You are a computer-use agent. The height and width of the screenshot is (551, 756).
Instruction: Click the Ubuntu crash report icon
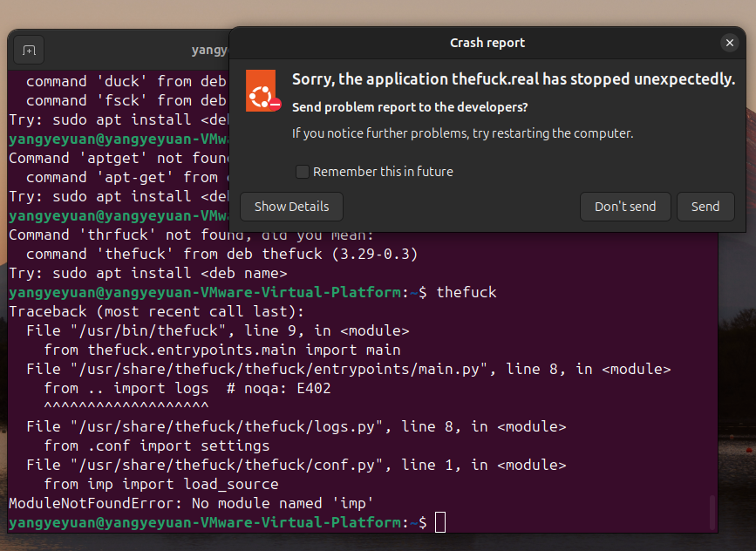tap(262, 91)
